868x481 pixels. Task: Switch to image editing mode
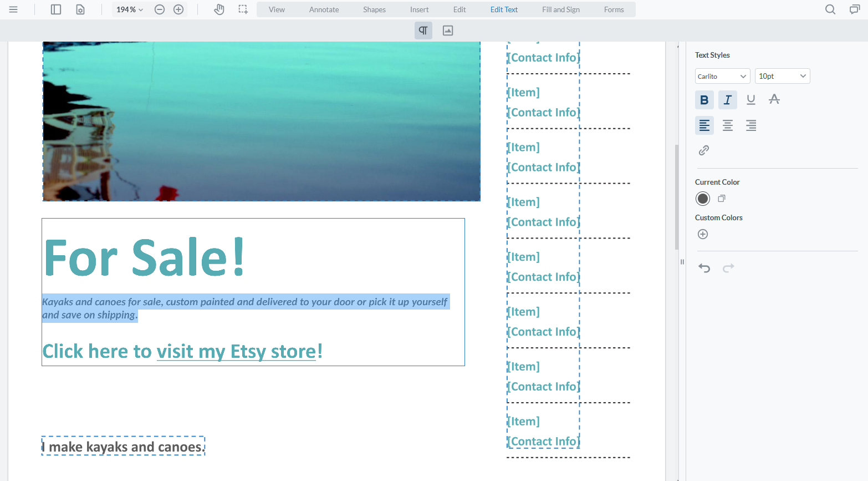(447, 31)
